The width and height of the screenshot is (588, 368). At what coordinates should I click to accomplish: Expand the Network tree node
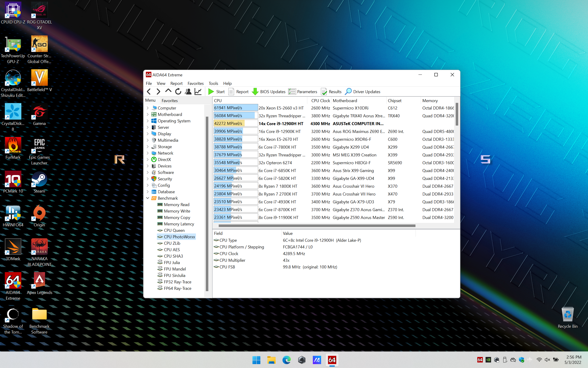point(147,153)
